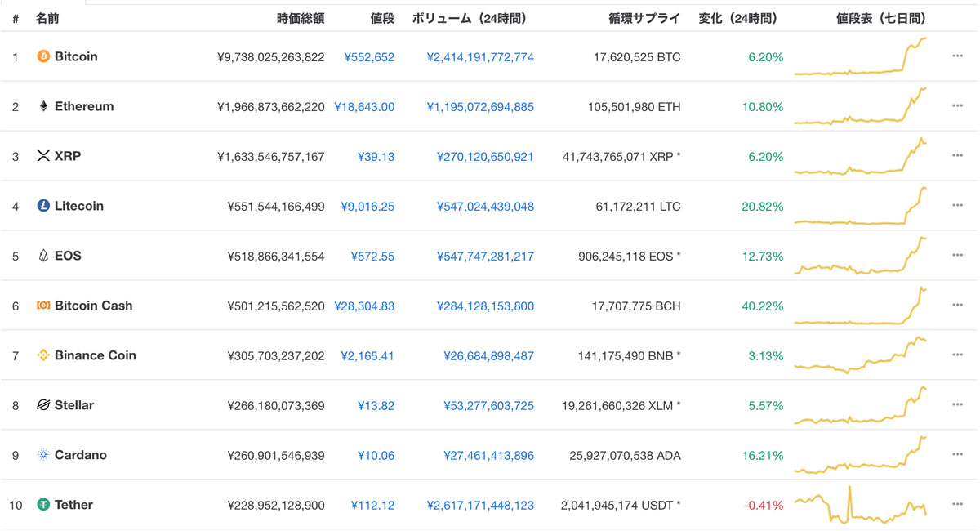This screenshot has width=980, height=531.
Task: Click Bitcoin Cash change value 40.22%
Action: [x=762, y=306]
